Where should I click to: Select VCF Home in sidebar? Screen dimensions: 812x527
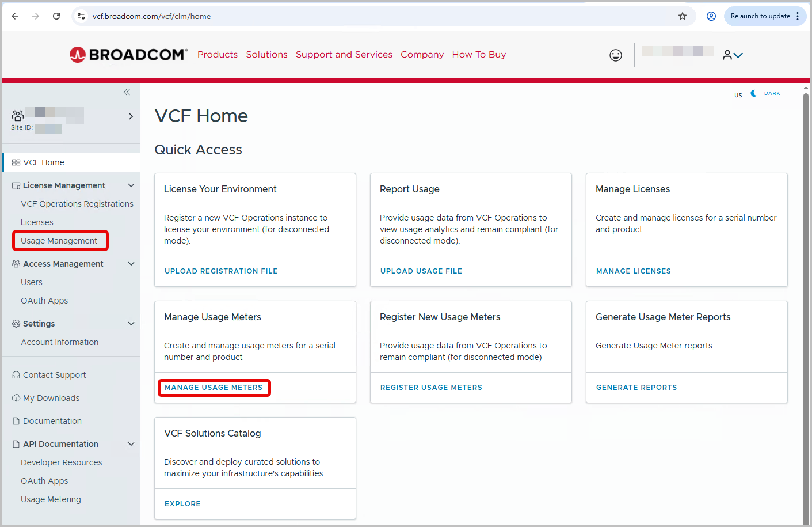point(71,162)
